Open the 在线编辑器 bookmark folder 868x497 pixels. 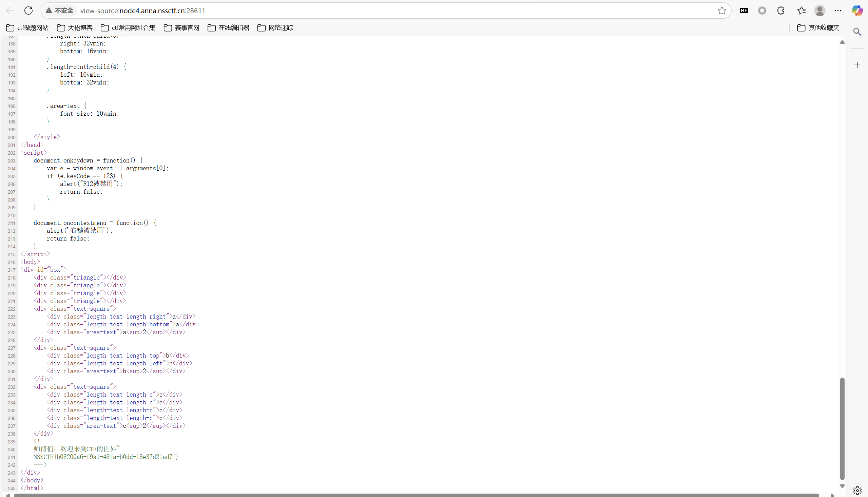(x=228, y=28)
